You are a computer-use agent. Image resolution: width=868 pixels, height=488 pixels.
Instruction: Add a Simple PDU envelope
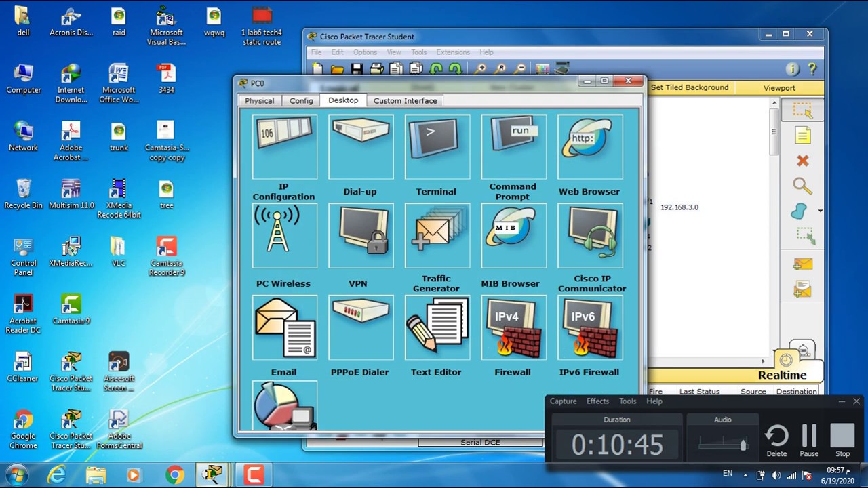click(803, 264)
